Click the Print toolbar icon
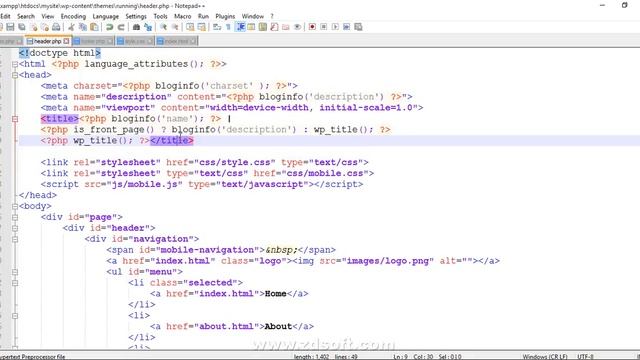The image size is (640, 360). click(x=56, y=27)
